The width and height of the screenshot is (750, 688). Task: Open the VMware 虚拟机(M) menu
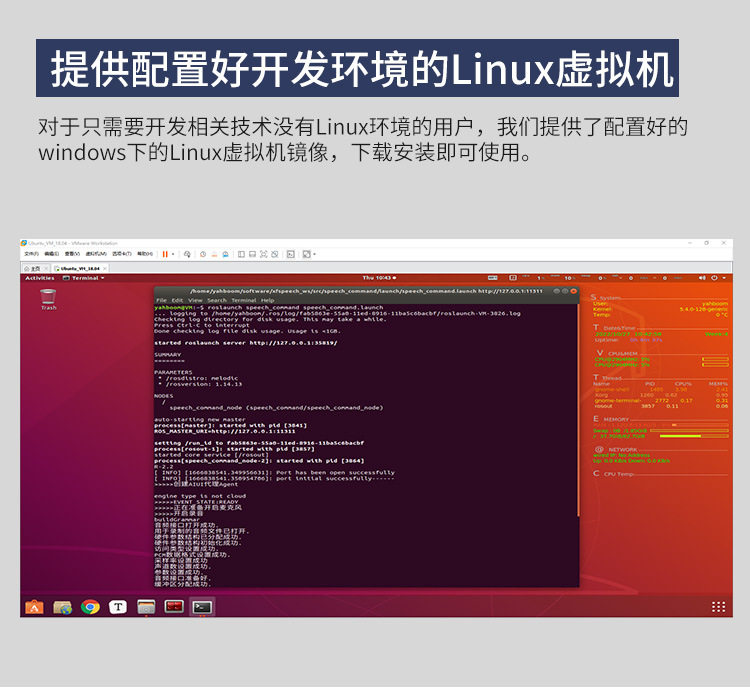[96, 254]
